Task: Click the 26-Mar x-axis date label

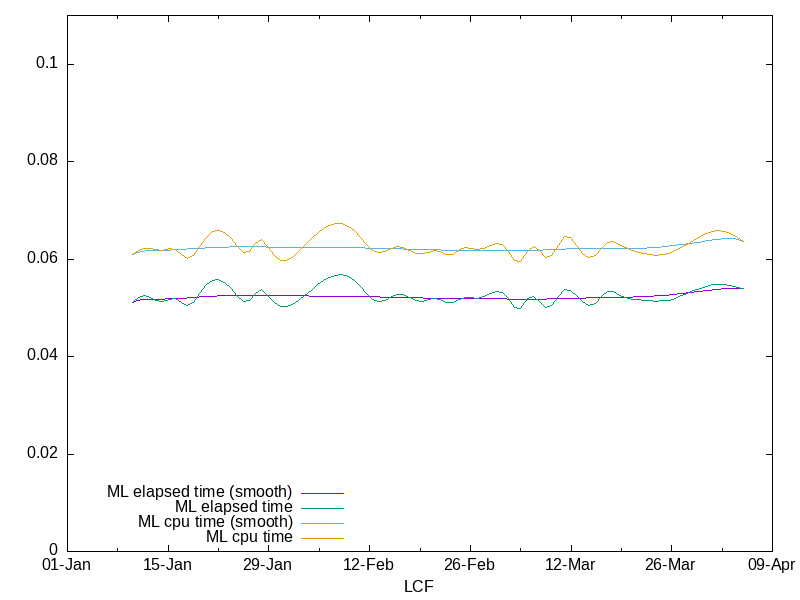Action: (x=670, y=565)
